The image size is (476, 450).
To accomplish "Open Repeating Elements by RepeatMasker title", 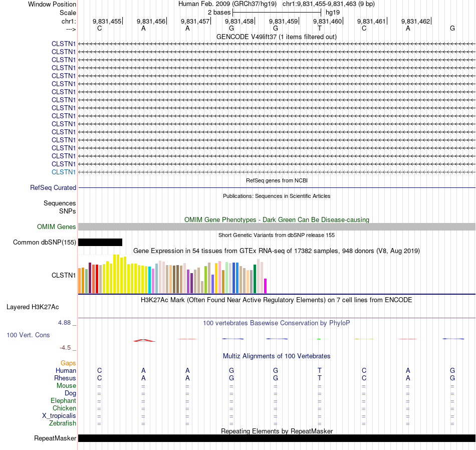I will pyautogui.click(x=277, y=431).
